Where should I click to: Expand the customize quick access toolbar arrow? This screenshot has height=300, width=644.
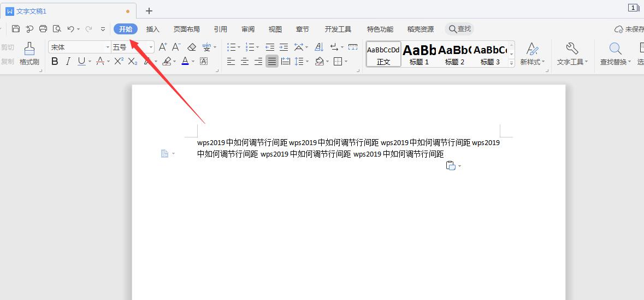click(103, 29)
